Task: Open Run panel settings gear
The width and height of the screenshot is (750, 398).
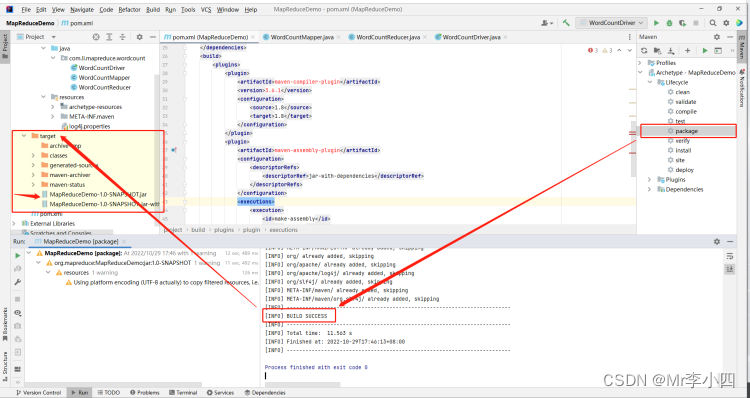Action: [717, 242]
